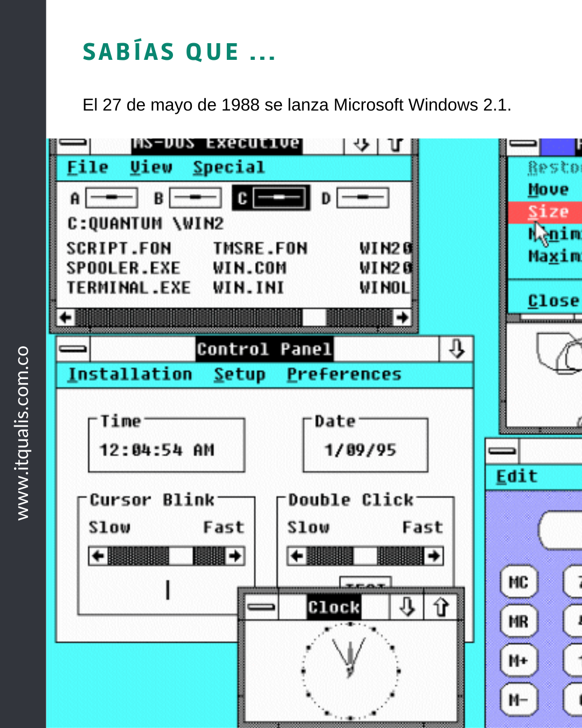Click analog clock face
The height and width of the screenshot is (728, 582).
[x=350, y=671]
